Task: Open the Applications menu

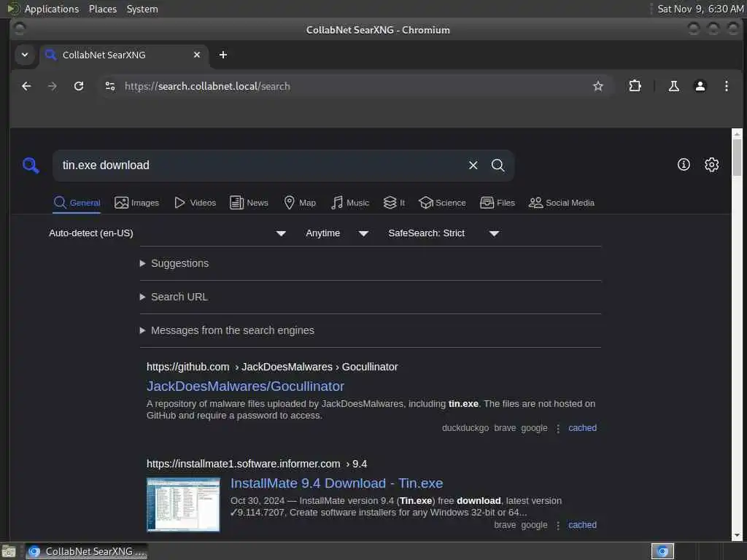Action: click(x=52, y=9)
